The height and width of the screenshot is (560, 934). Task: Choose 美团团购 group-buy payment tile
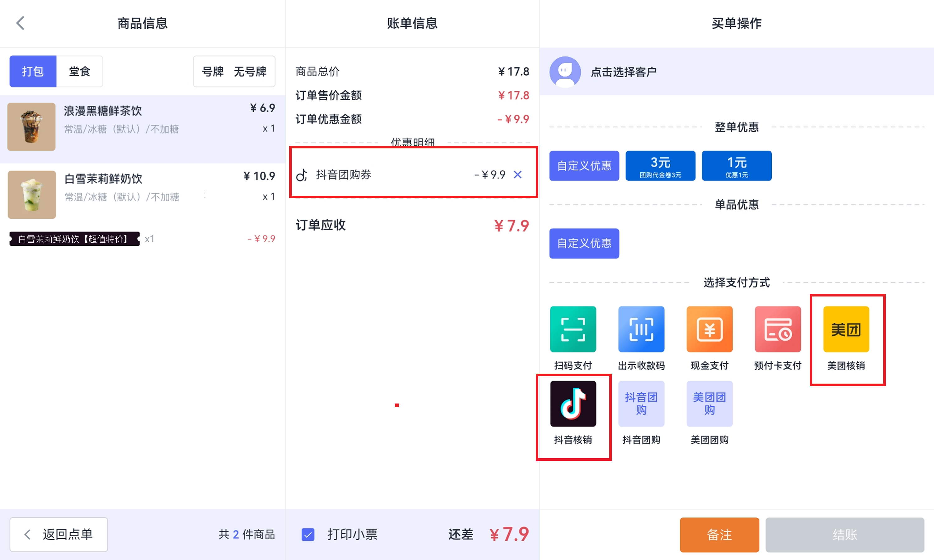(709, 404)
